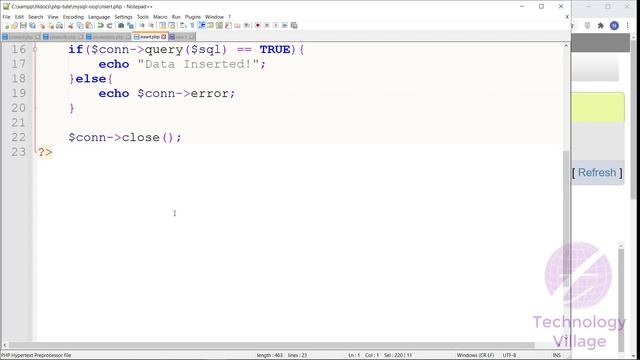Open the browser three-dot menu
The image size is (640, 360).
pyautogui.click(x=627, y=26)
